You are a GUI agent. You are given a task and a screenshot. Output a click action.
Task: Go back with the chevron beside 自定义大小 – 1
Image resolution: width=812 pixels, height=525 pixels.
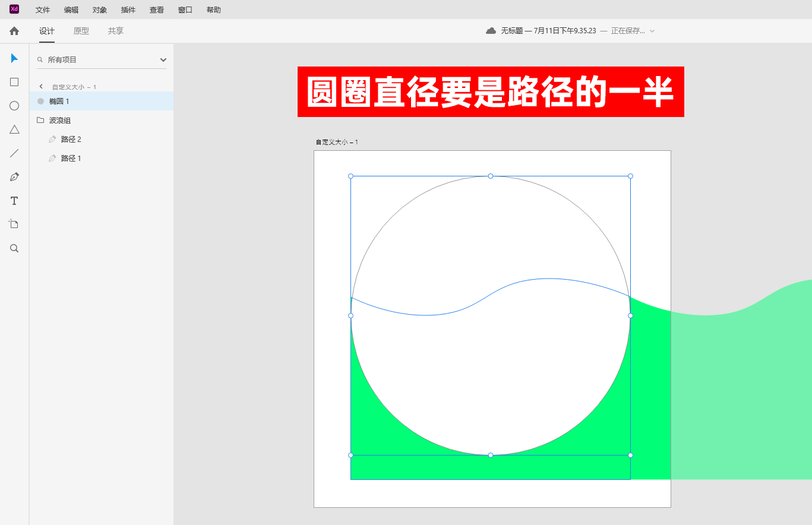(41, 87)
